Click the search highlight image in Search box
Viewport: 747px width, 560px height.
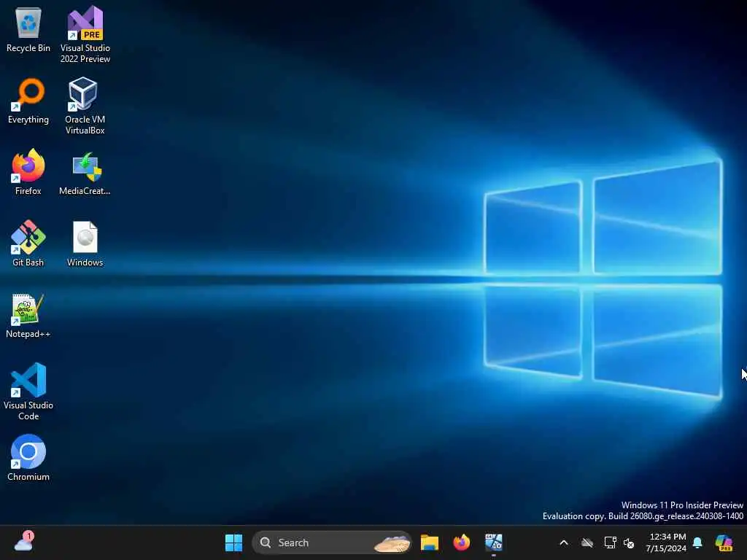(392, 542)
